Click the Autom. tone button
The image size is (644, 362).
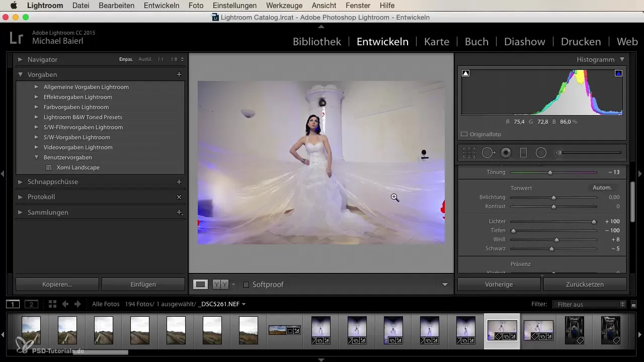coord(602,188)
